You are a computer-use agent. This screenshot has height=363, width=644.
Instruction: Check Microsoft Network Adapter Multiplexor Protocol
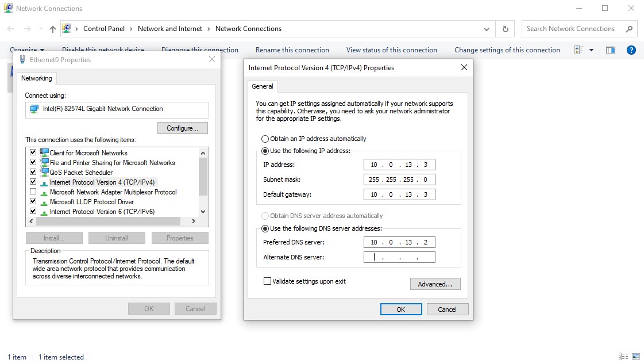click(x=33, y=192)
